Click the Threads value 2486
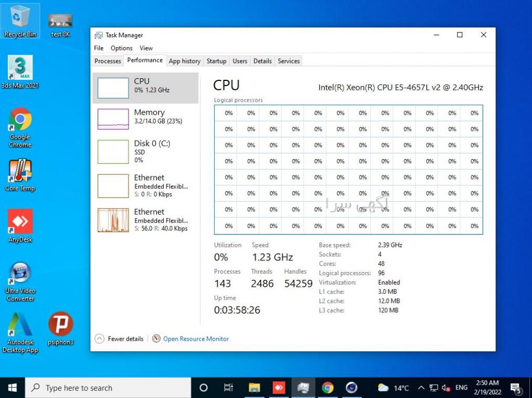Image resolution: width=532 pixels, height=398 pixels. (x=262, y=284)
